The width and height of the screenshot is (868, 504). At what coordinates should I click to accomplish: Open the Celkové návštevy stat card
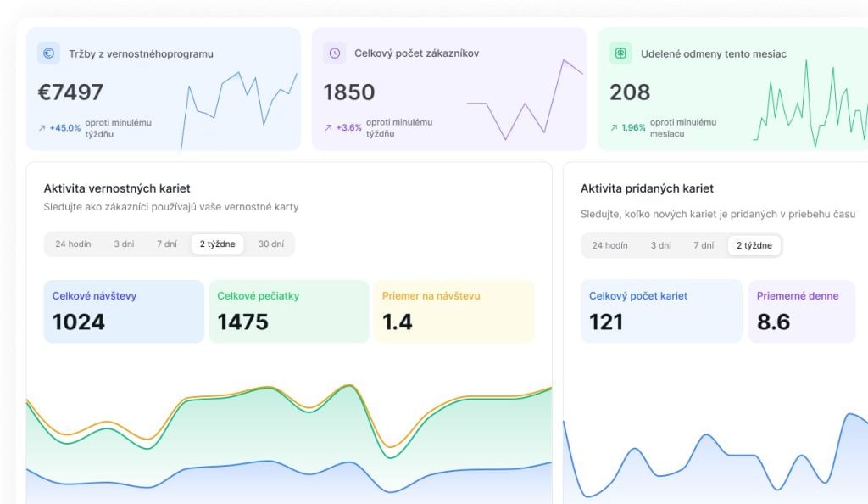tap(124, 311)
